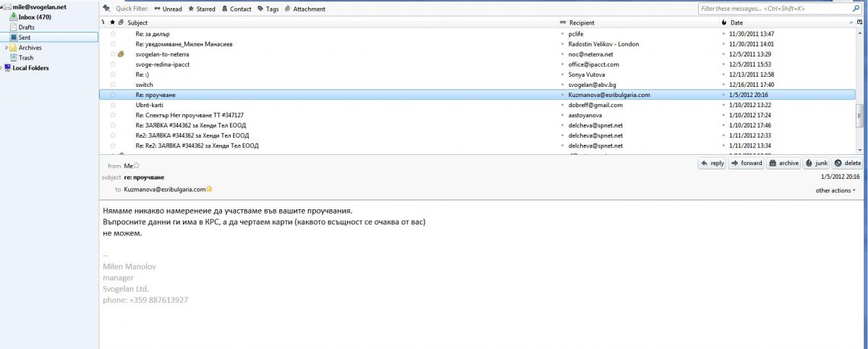Sort by the attachment column header icon

point(121,23)
